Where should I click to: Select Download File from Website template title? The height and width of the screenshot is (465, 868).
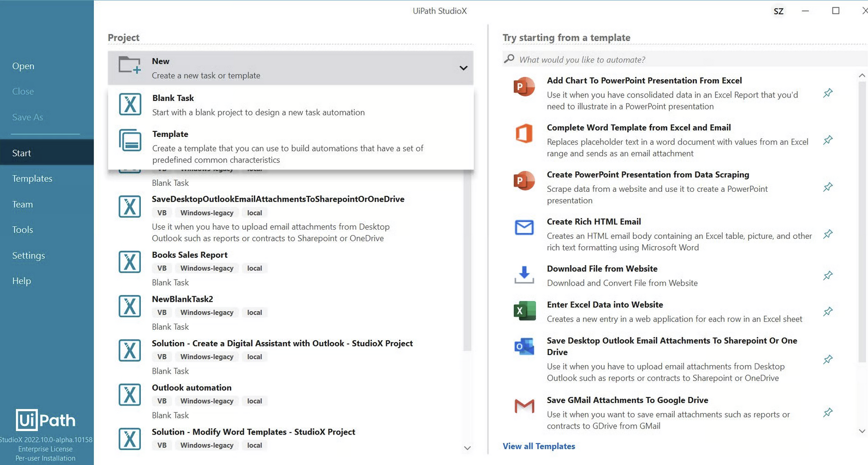tap(602, 269)
